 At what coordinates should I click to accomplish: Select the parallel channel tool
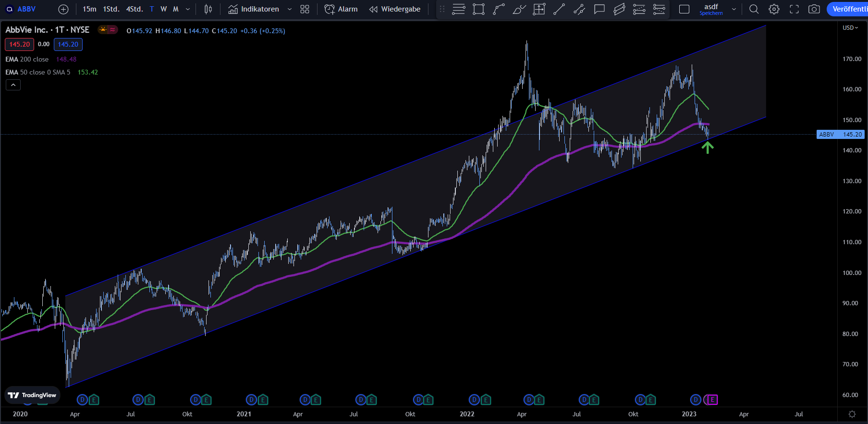[x=620, y=9]
